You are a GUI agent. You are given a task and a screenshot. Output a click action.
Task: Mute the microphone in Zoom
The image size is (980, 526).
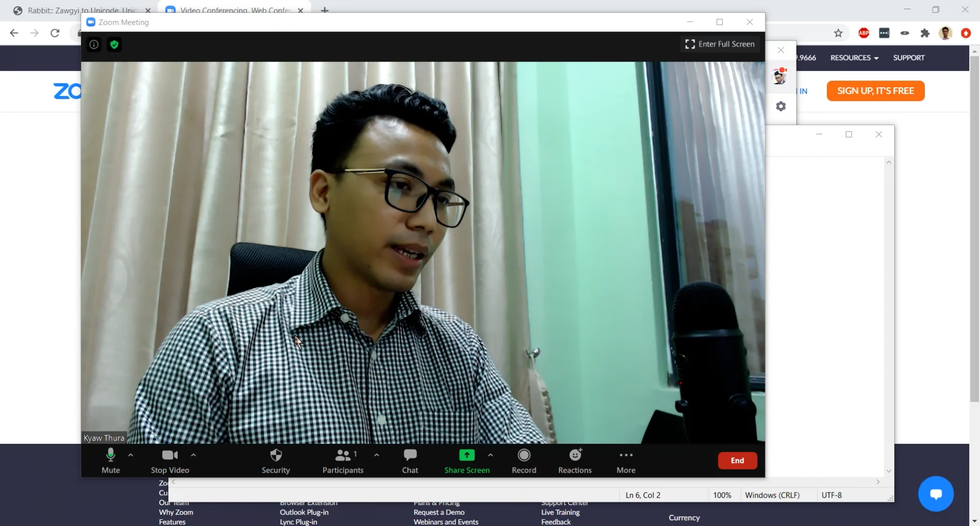[110, 461]
